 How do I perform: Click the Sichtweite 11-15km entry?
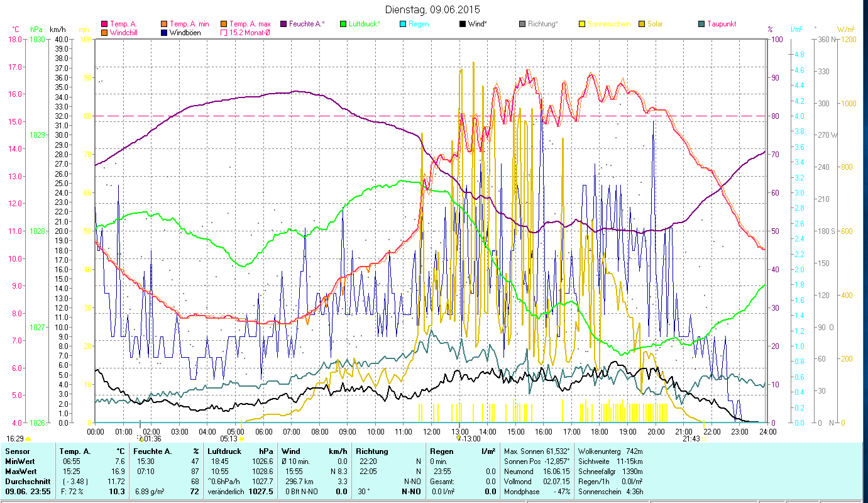(610, 462)
